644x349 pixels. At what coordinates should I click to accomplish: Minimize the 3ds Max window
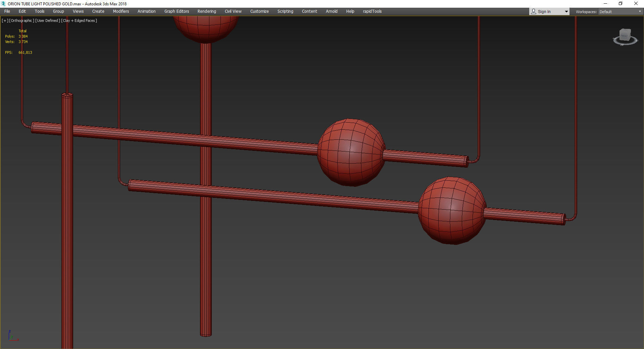[x=605, y=4]
